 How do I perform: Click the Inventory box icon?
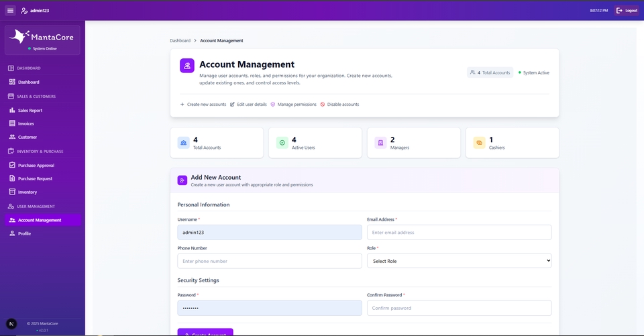(x=12, y=192)
